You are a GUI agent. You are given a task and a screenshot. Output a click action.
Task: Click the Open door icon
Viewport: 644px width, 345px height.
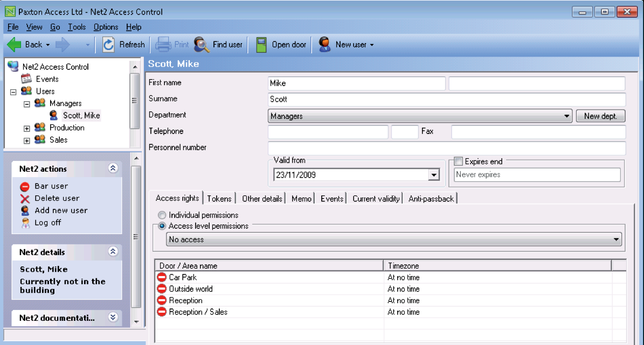[262, 44]
